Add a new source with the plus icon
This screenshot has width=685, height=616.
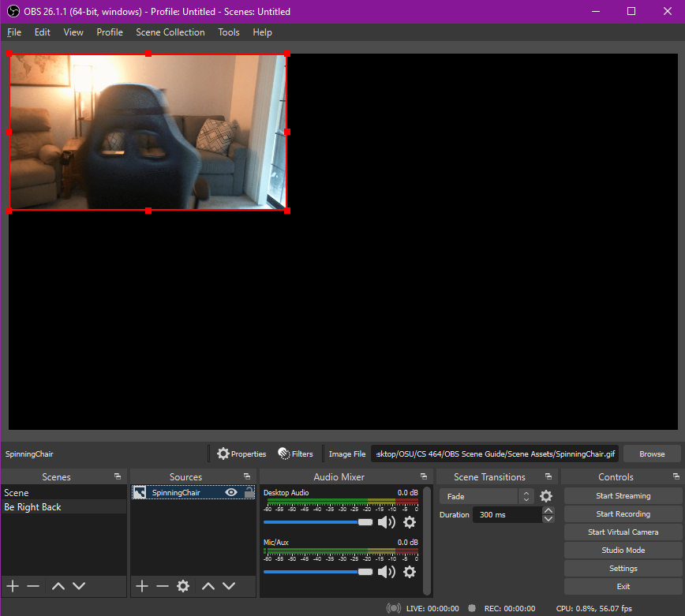coord(141,586)
